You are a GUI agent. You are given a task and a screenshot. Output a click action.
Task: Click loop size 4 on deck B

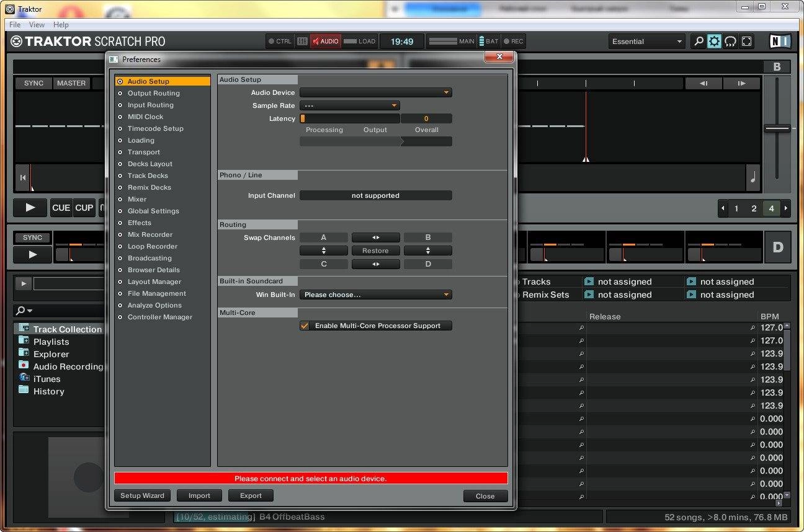tap(771, 208)
